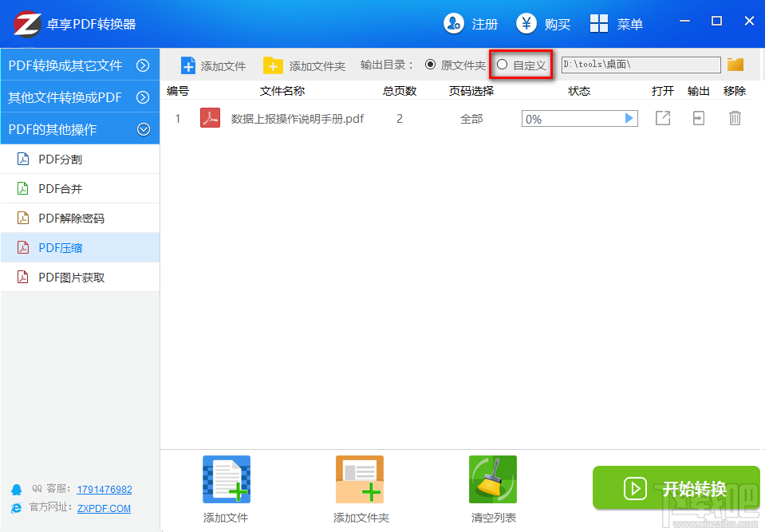Open the PDF图片获取 function

80,277
